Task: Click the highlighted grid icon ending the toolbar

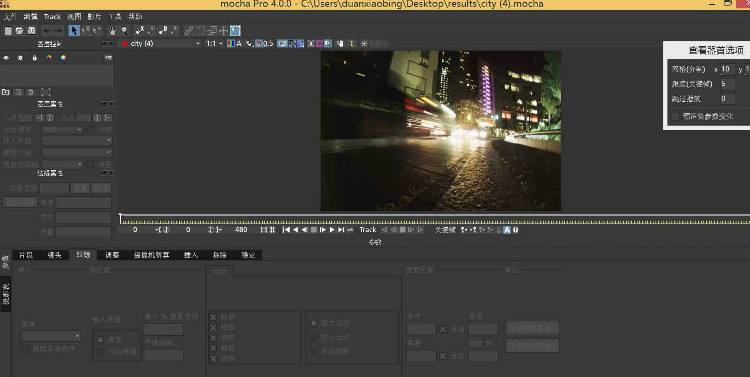Action: [235, 31]
